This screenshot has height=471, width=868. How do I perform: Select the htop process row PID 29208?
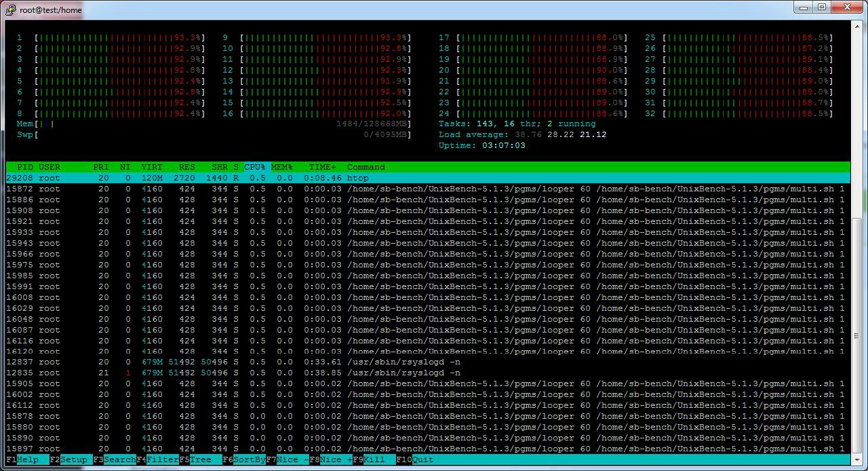[427, 178]
